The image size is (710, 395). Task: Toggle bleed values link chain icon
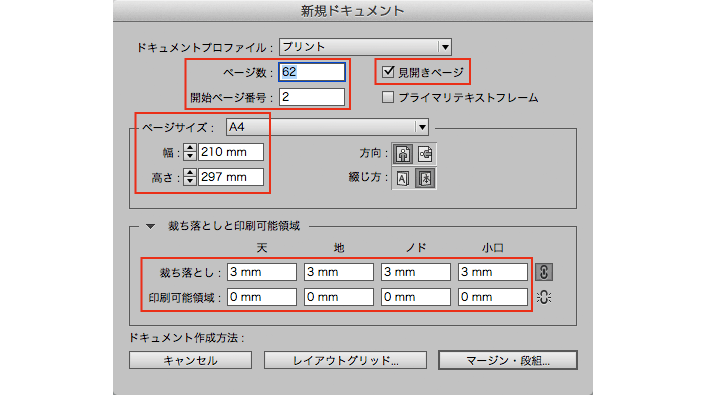click(544, 272)
